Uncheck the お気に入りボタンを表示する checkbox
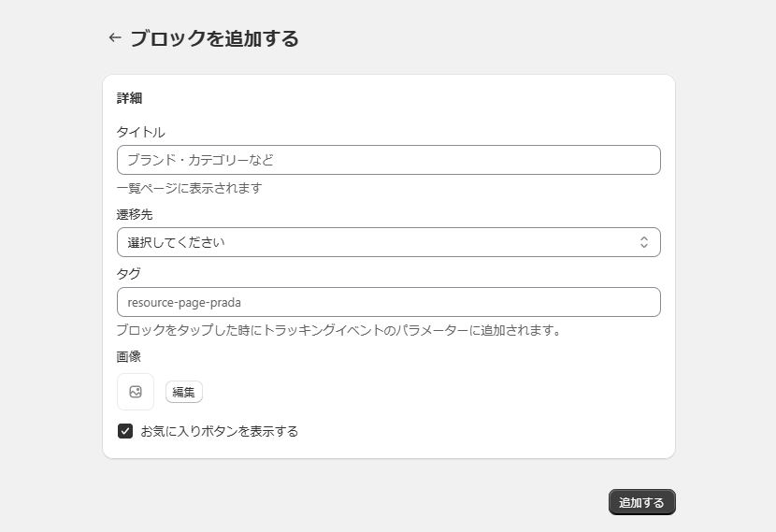Viewport: 776px width, 532px height. 125,431
